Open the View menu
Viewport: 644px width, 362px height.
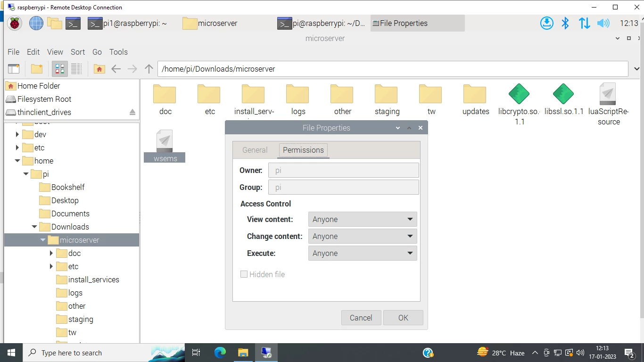coord(55,52)
